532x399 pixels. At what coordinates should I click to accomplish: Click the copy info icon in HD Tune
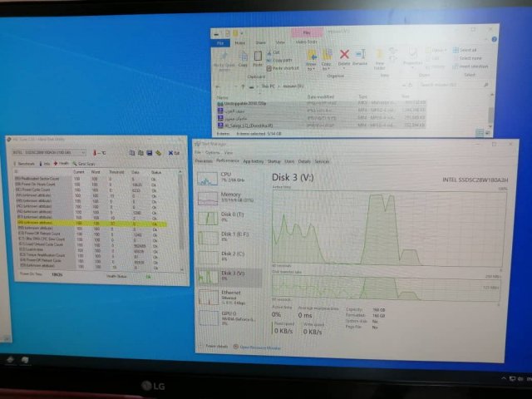[135, 153]
